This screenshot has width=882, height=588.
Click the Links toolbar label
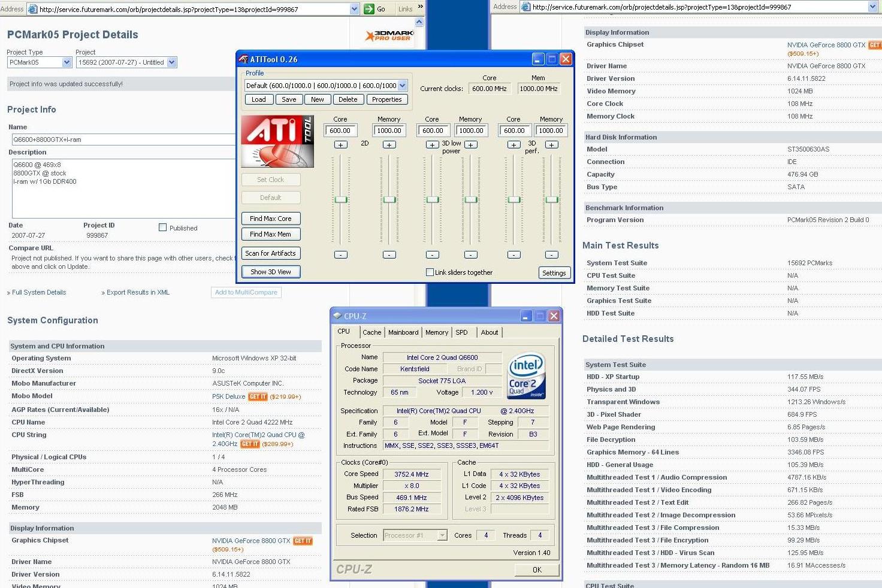pyautogui.click(x=406, y=9)
